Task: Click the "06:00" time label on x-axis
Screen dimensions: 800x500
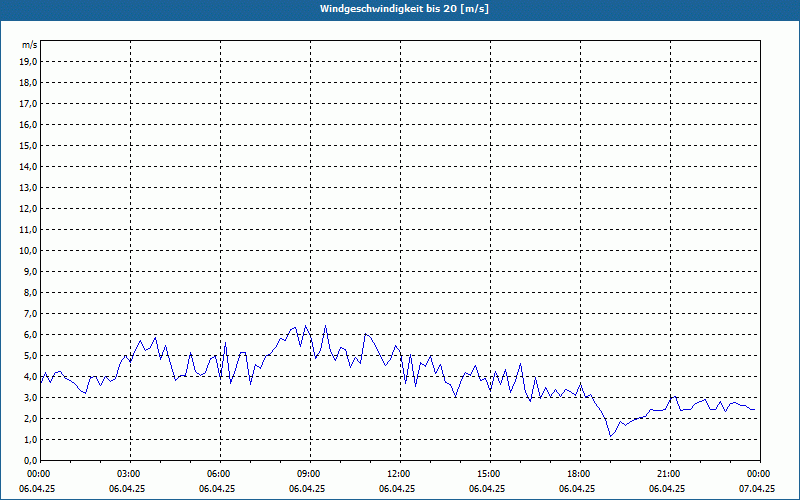Action: (x=220, y=474)
